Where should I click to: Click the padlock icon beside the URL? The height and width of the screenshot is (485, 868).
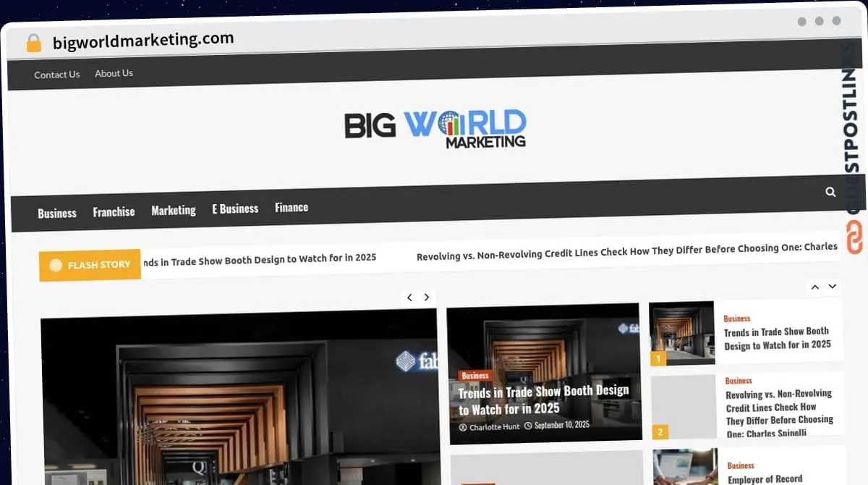[34, 43]
